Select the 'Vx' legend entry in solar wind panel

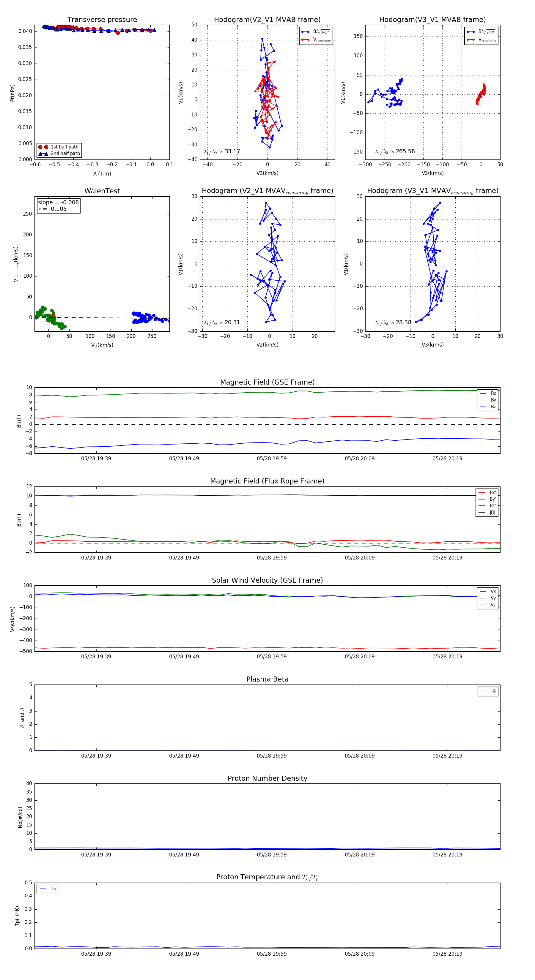coord(488,592)
